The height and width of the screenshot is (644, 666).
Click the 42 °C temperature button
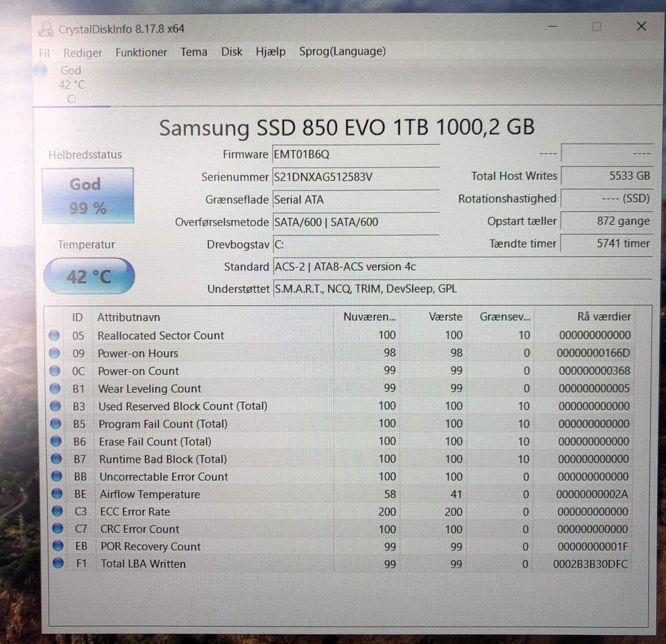coord(89,276)
